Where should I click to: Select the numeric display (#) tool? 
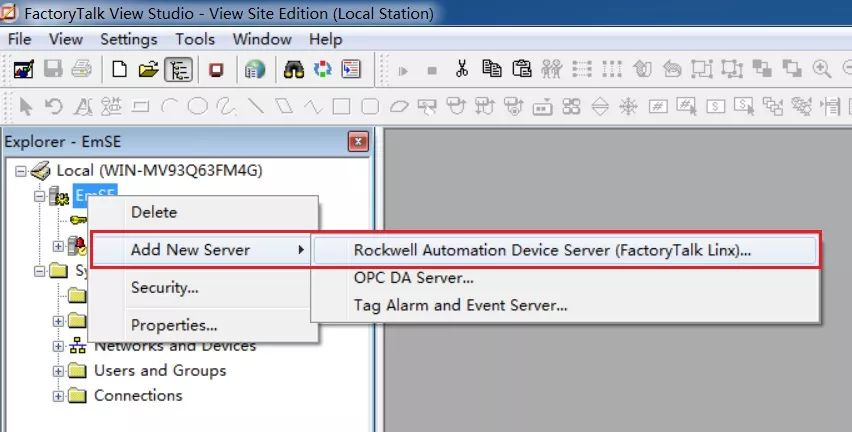(657, 106)
